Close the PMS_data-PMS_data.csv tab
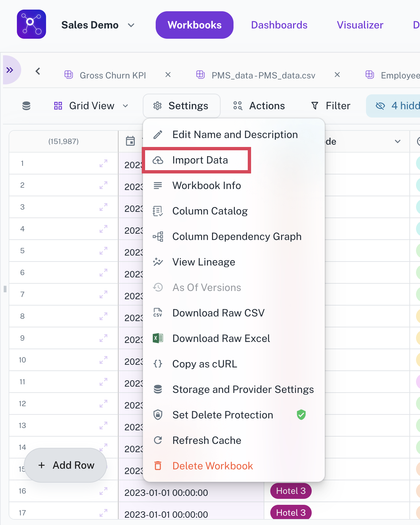The height and width of the screenshot is (525, 420). 337,75
